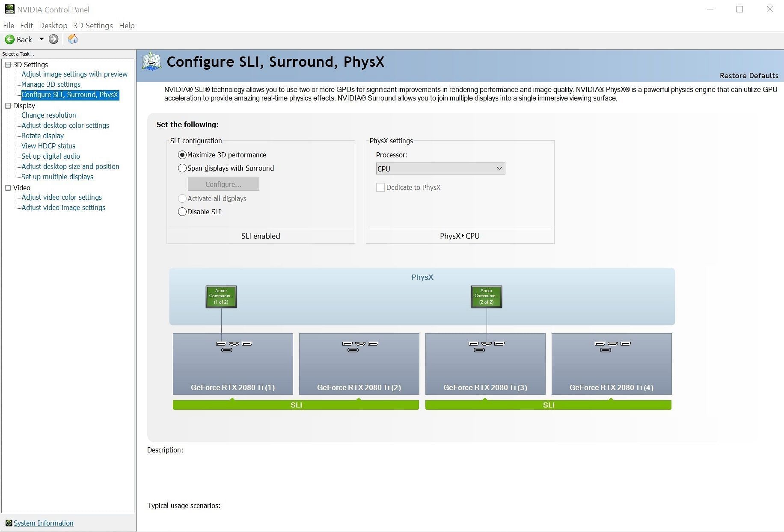Click the NVIDIA Control Panel title icon
Viewport: 784px width, 532px height.
tap(9, 9)
